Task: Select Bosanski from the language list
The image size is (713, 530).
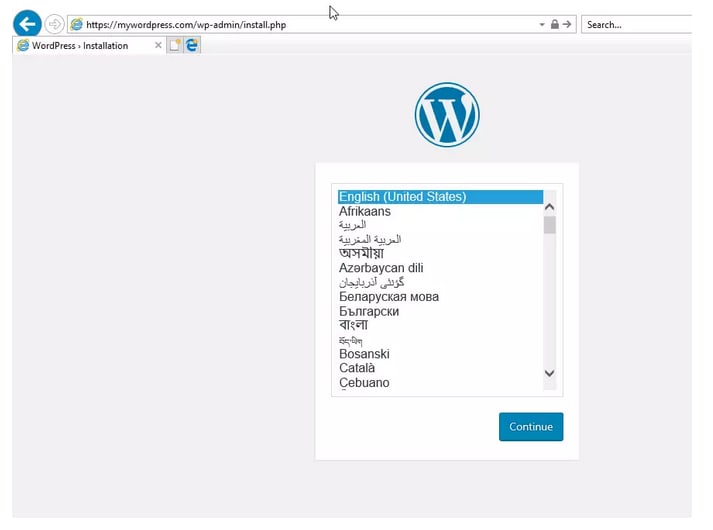Action: [440, 354]
